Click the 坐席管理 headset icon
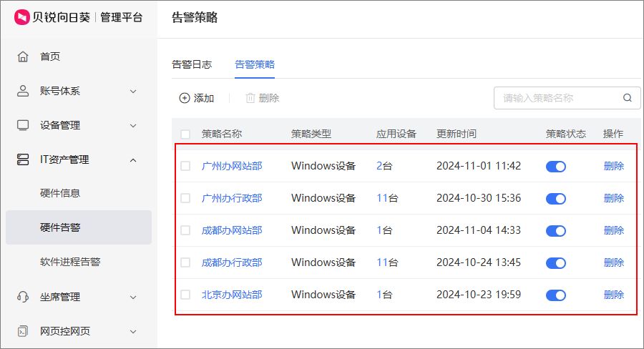 click(23, 297)
